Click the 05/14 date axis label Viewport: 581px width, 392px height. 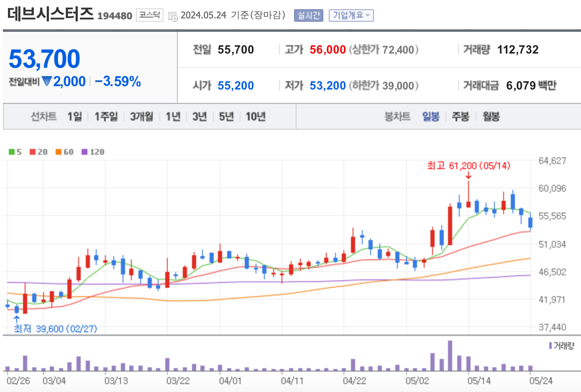click(479, 381)
